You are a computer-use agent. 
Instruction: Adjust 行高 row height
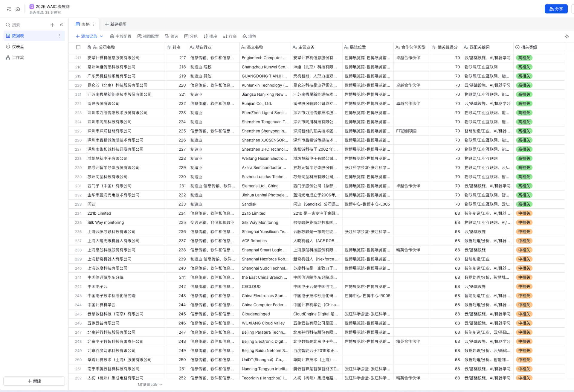230,36
